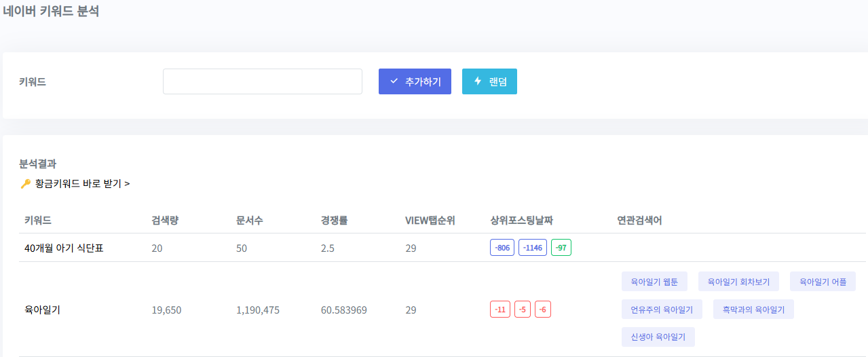The width and height of the screenshot is (868, 357).
Task: Click the 문서수 column header
Action: 250,221
